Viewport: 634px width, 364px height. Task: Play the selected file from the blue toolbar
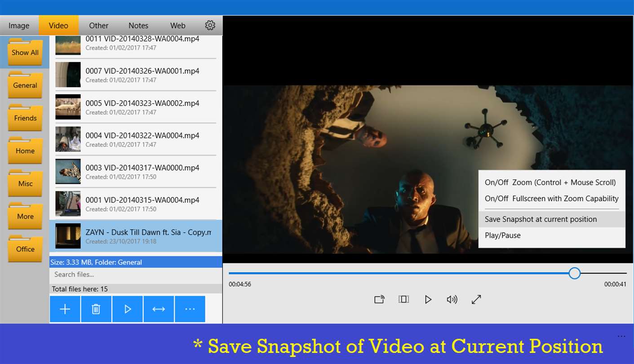pyautogui.click(x=128, y=309)
